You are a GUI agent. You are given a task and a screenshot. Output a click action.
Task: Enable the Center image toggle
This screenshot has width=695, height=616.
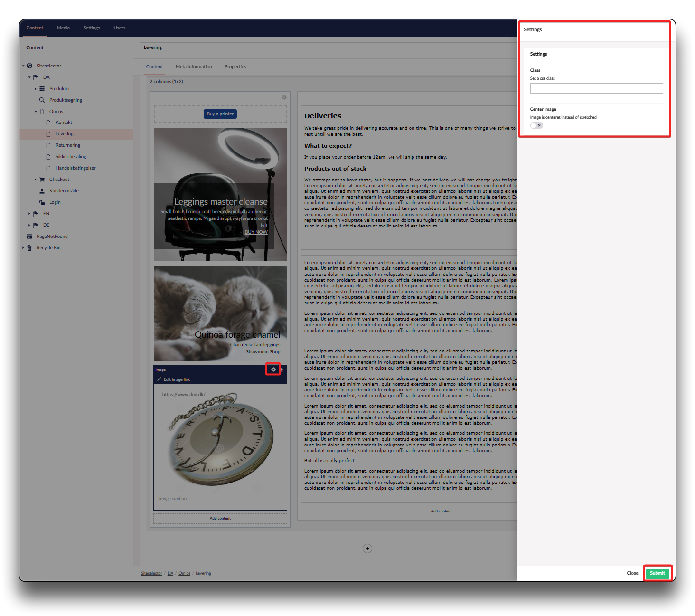tap(536, 125)
